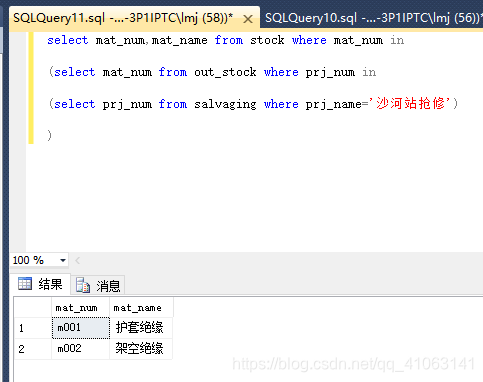Select row header 2 in results
The image size is (483, 382).
coord(33,349)
